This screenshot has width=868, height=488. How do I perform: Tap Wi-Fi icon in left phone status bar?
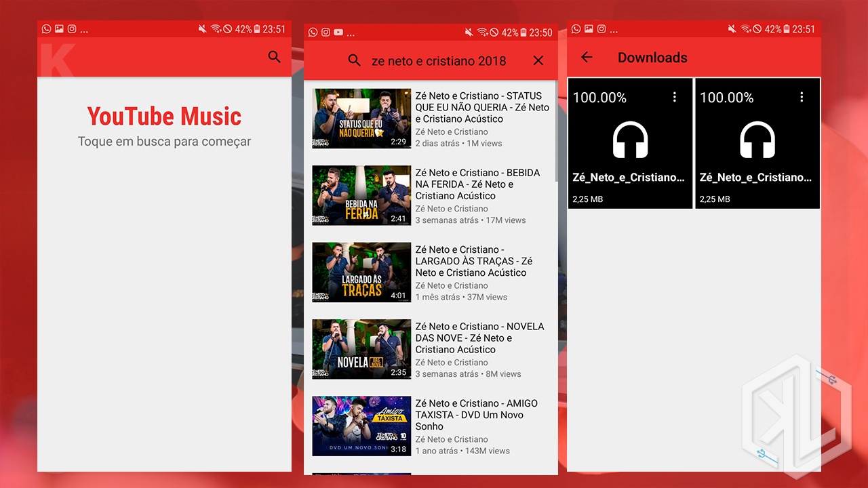(216, 28)
